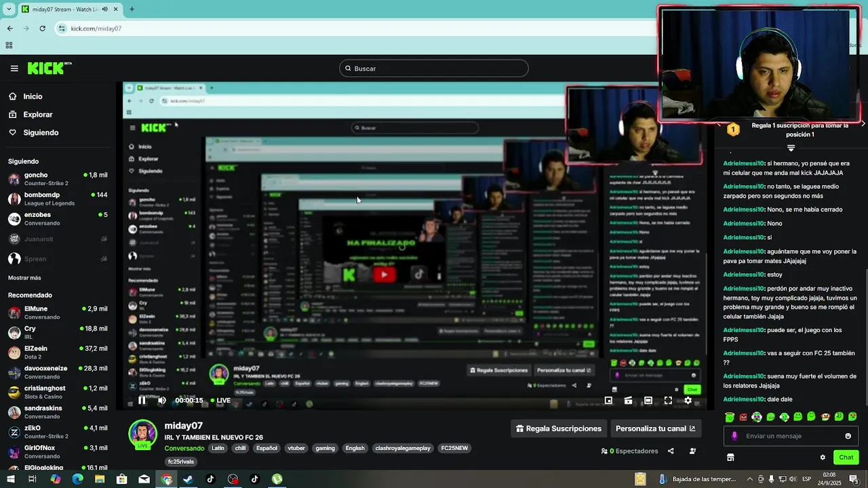
Task: Open uTorrent from the taskbar
Action: point(277,479)
